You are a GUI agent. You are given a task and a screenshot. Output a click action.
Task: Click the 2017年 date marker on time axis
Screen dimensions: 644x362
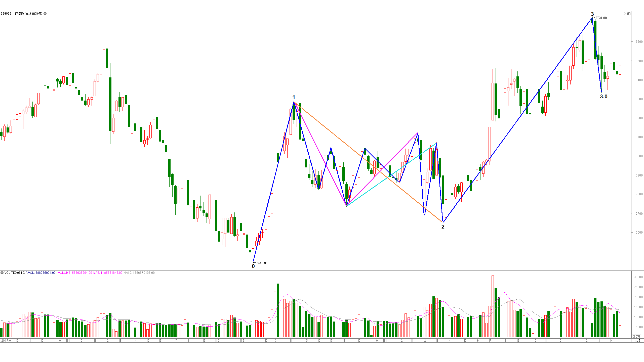[x=6, y=341]
